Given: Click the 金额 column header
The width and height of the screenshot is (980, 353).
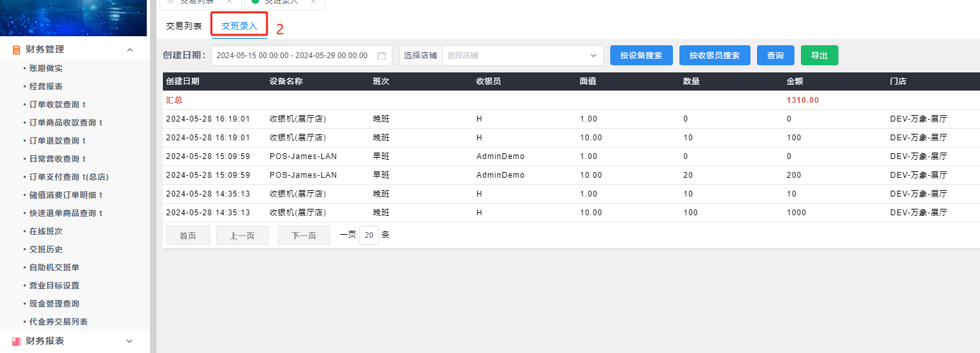Looking at the screenshot, I should coord(795,81).
